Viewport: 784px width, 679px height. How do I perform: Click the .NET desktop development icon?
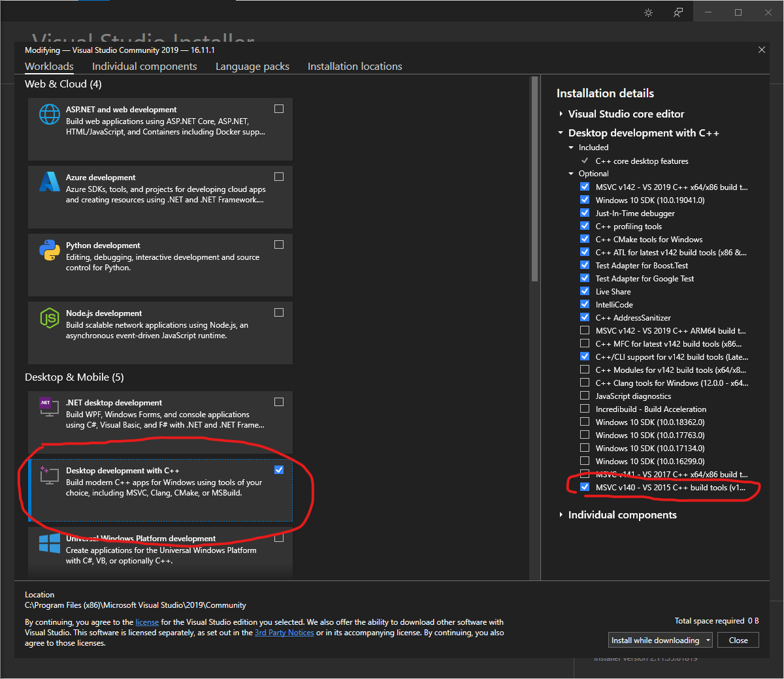coord(50,407)
